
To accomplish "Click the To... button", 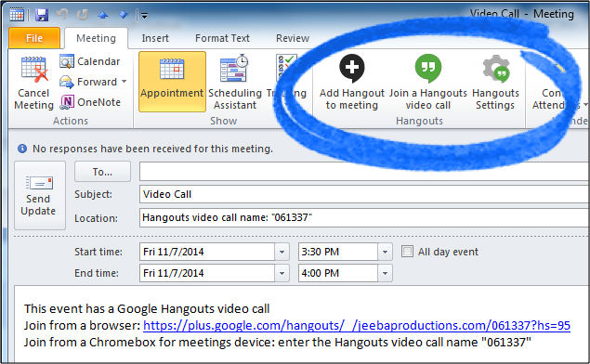I will click(102, 172).
